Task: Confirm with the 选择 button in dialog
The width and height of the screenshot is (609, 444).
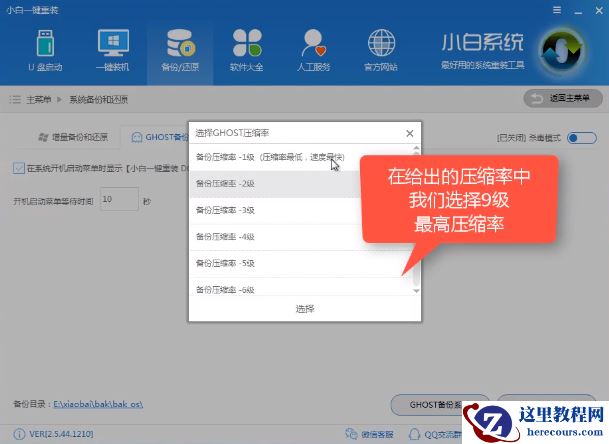Action: coord(305,309)
